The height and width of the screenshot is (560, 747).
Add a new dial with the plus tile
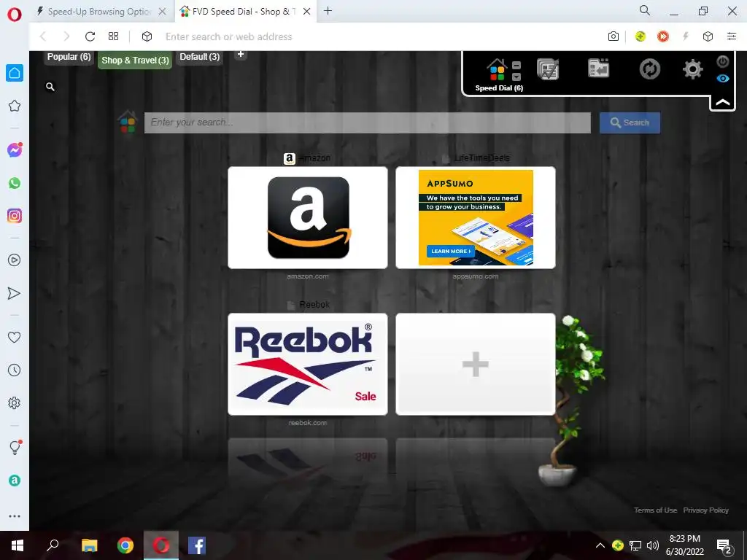[x=476, y=365]
